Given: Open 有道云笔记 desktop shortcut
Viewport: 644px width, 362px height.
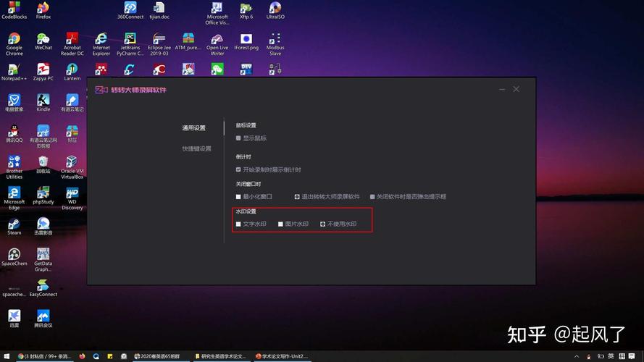Looking at the screenshot, I should point(72,103).
